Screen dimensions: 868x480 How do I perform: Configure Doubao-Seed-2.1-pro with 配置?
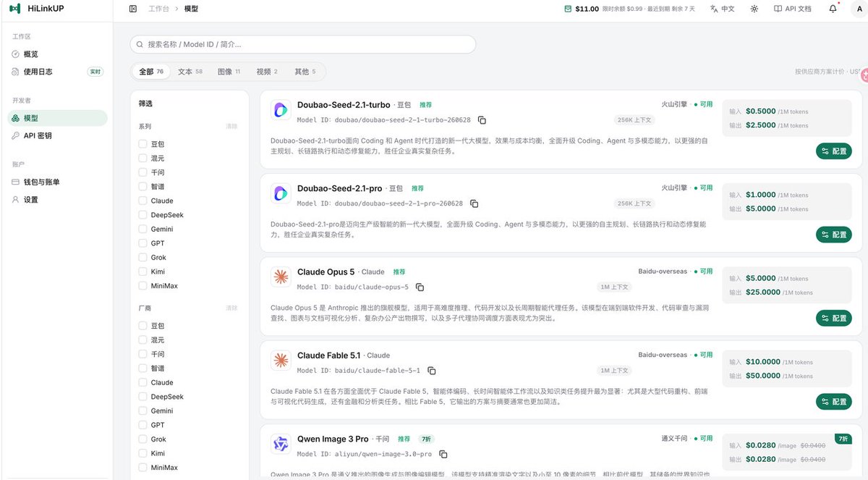(x=833, y=235)
